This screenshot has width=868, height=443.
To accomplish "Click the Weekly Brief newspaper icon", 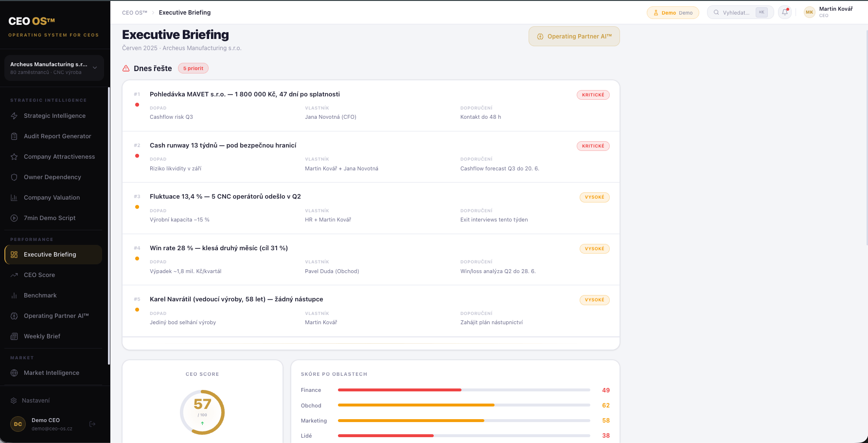I will pyautogui.click(x=14, y=336).
